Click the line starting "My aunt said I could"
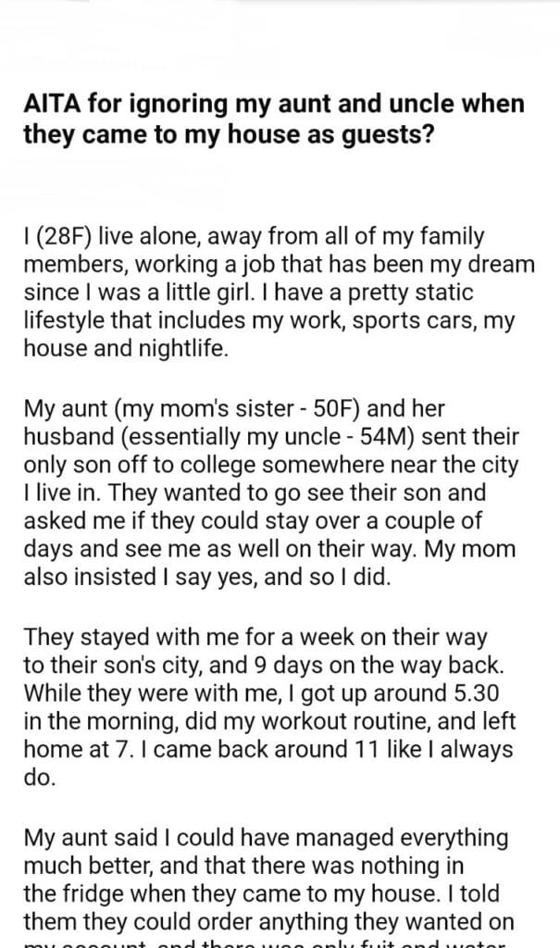This screenshot has height=948, width=560. coord(265,838)
